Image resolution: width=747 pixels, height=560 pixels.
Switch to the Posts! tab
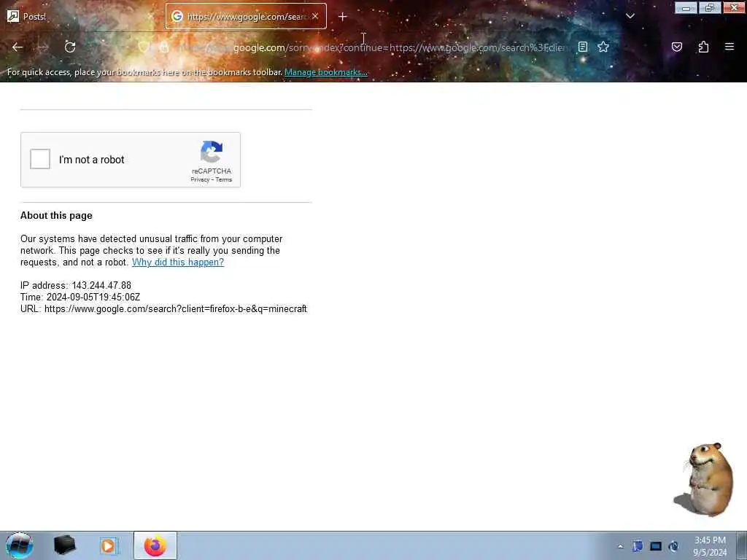pyautogui.click(x=81, y=17)
